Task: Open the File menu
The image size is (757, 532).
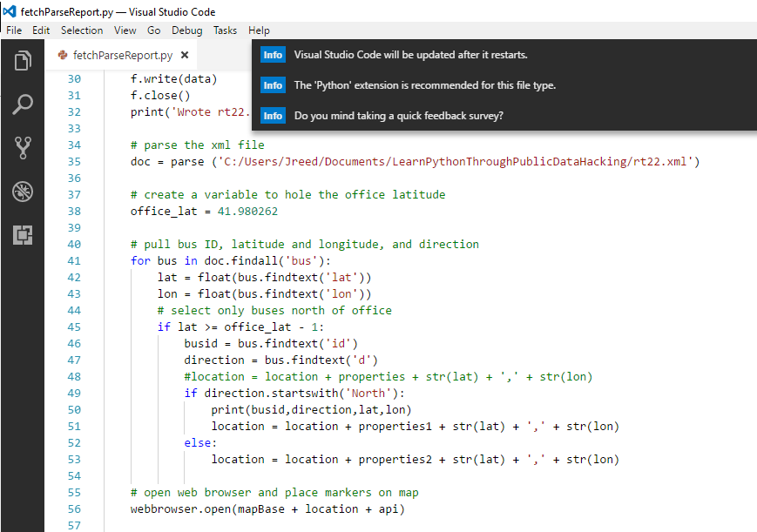Action: pos(14,30)
